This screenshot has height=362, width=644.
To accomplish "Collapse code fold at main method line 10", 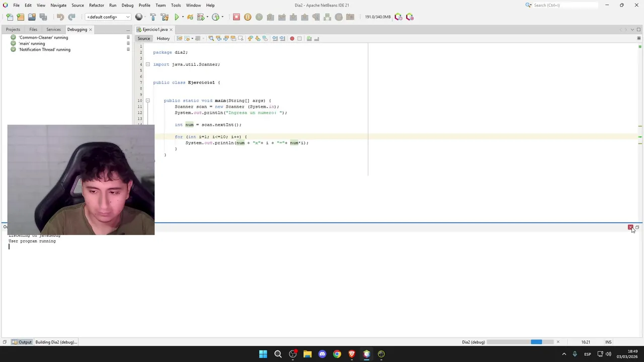I will [147, 101].
